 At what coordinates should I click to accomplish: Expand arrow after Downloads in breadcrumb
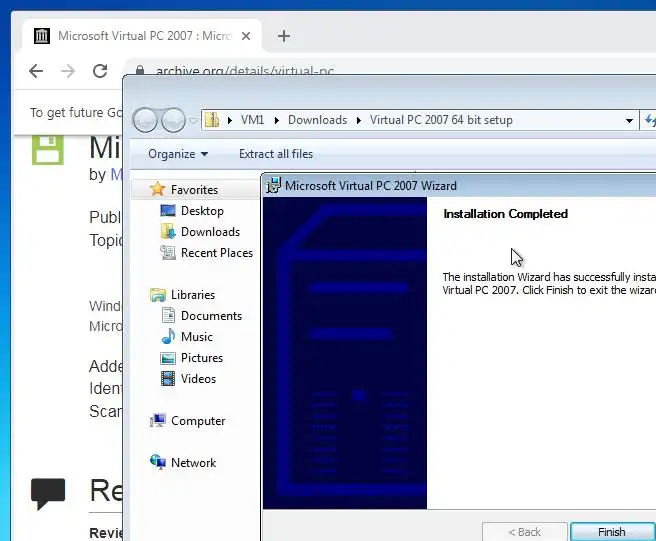point(359,121)
